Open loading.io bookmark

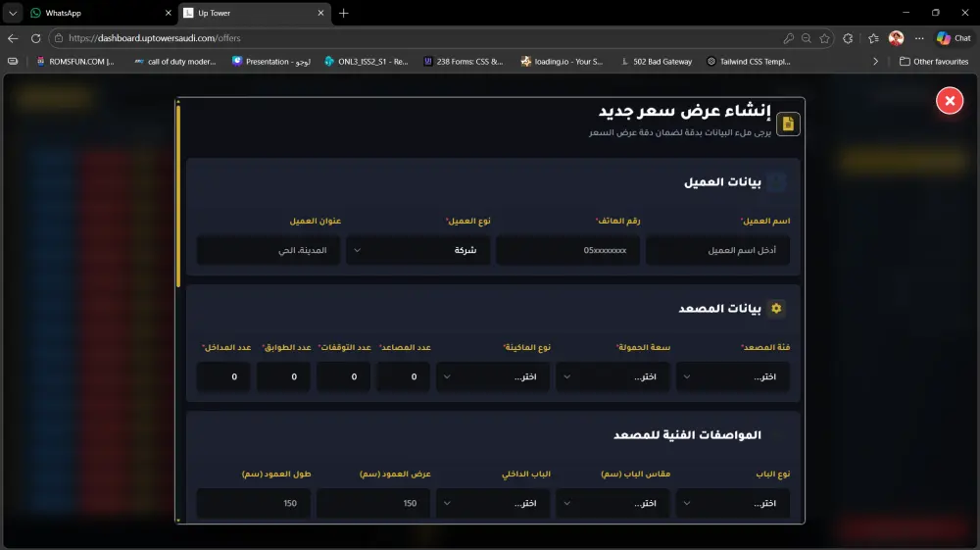point(562,61)
